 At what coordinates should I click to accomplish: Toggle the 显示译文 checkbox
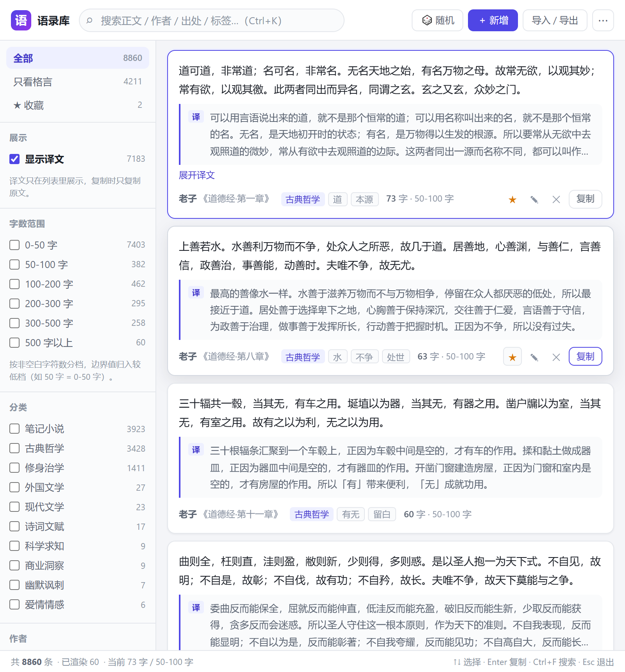(x=14, y=159)
